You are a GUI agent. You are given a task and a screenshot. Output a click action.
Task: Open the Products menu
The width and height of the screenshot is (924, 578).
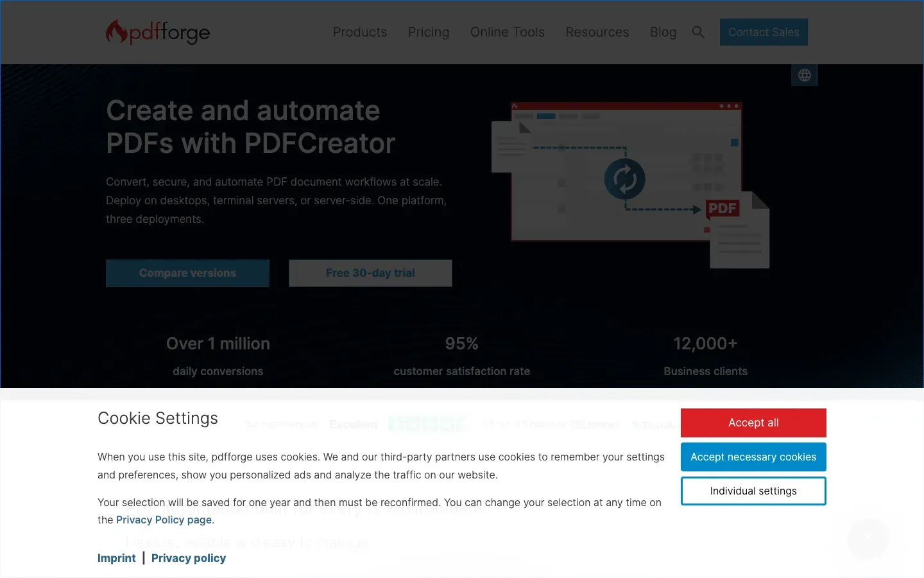[x=360, y=32]
